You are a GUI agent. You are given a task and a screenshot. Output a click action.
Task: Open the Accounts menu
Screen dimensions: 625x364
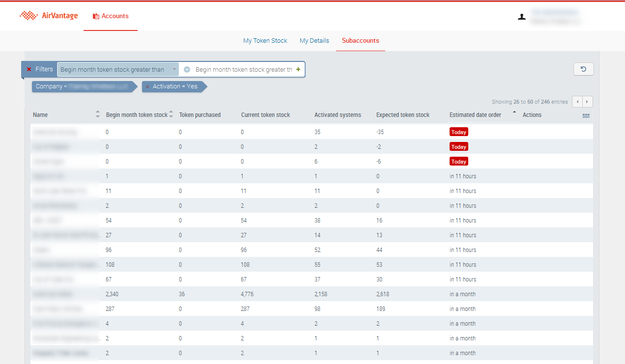[111, 16]
